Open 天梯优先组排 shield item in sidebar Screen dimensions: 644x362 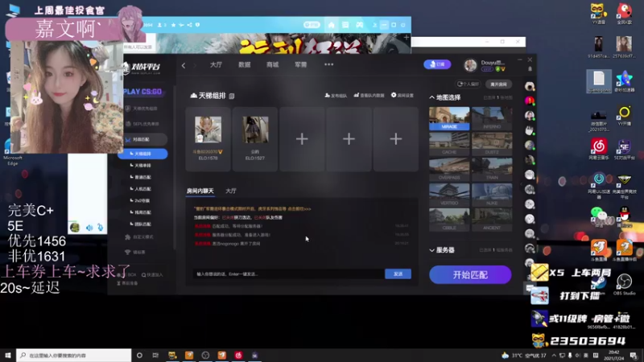(142, 109)
